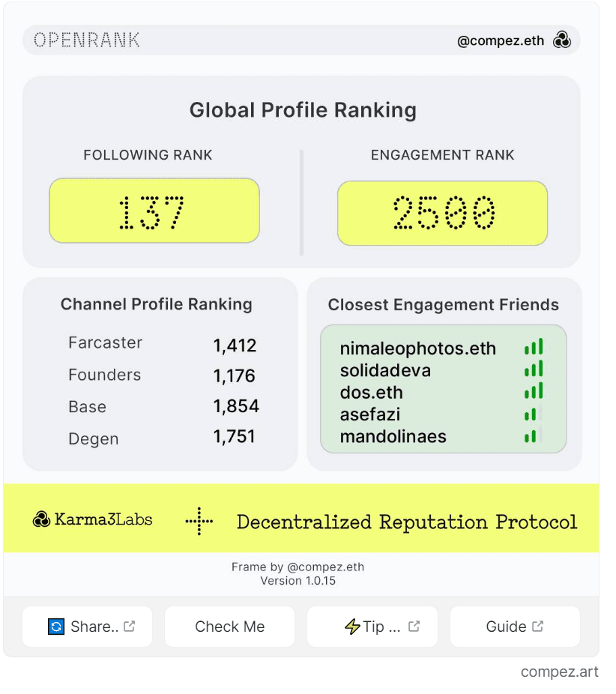Click the external link icon on Tip button
The height and width of the screenshot is (694, 616).
[414, 627]
